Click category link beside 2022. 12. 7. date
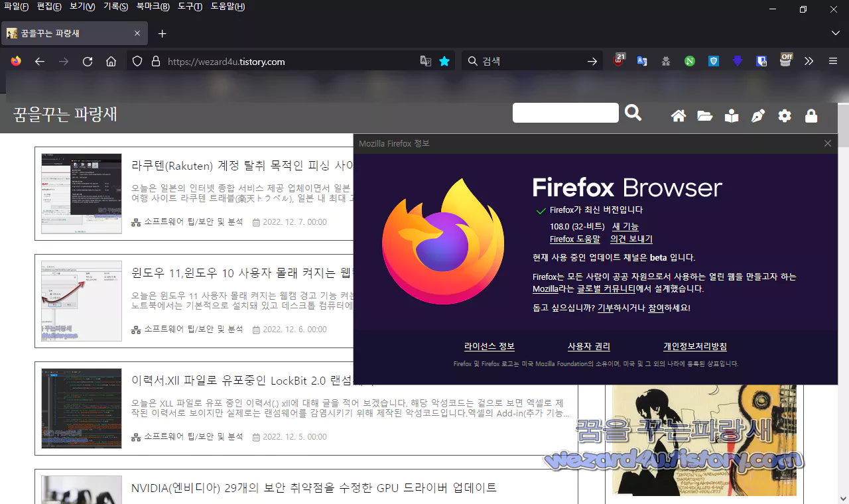The image size is (849, 504). (194, 222)
